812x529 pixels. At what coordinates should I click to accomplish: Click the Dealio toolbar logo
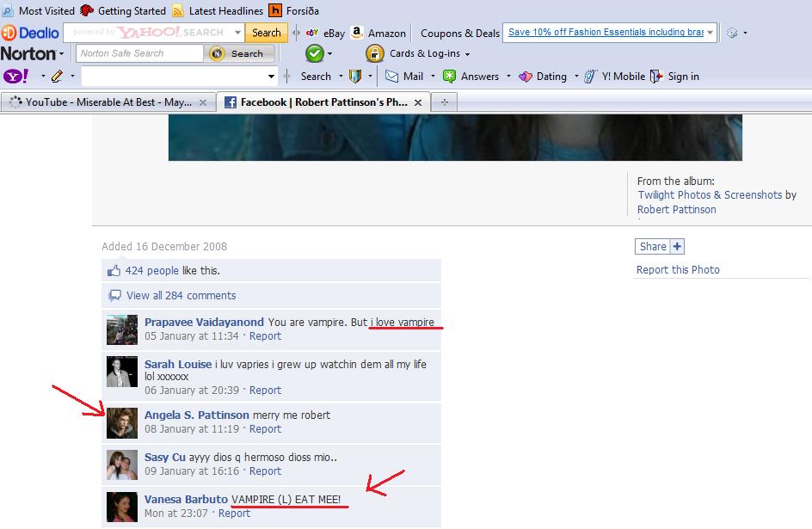(x=30, y=33)
